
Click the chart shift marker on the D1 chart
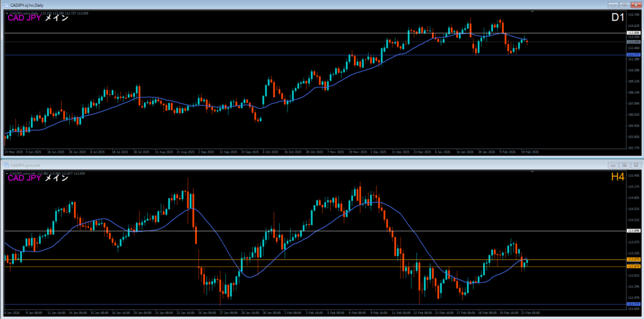pos(532,12)
